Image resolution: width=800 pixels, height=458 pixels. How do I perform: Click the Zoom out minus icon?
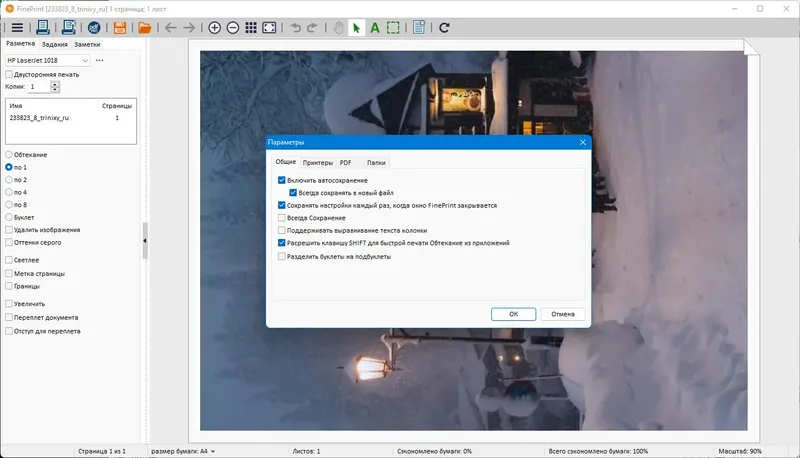pos(233,28)
